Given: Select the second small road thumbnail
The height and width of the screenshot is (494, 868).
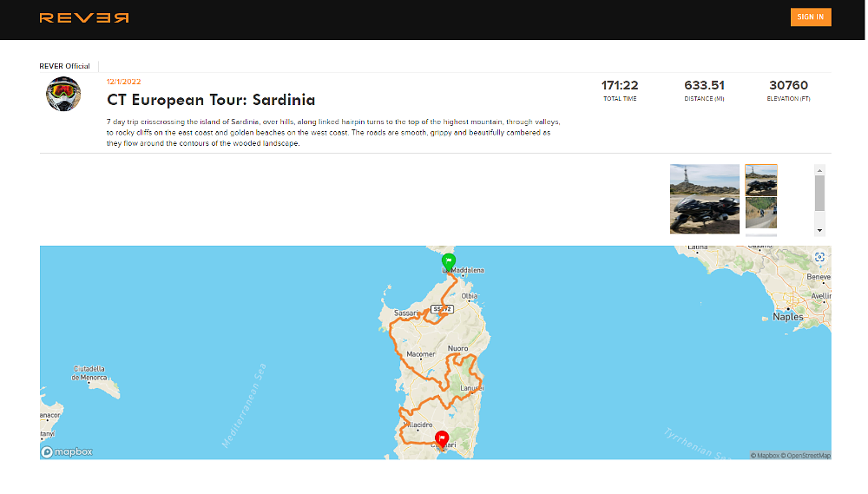Looking at the screenshot, I should click(760, 214).
